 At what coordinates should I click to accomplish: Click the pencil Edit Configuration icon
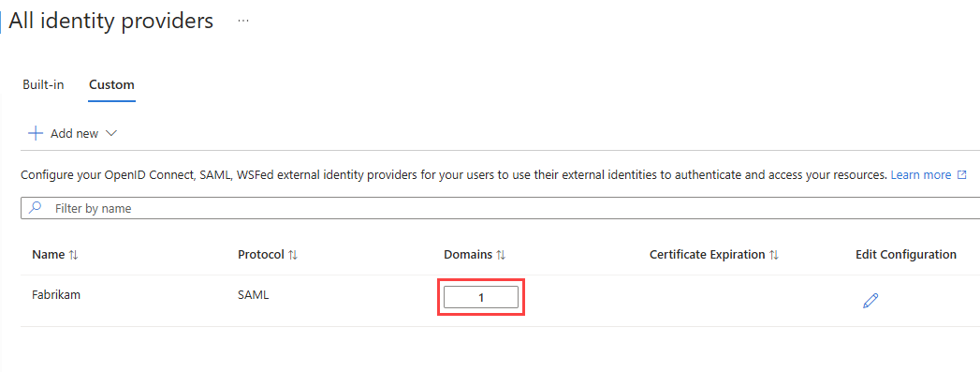coord(870,301)
